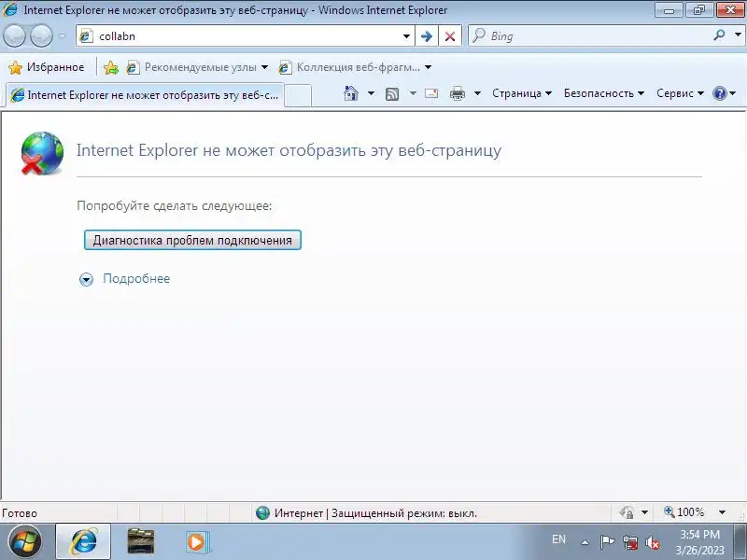Click the Интернет security zone status
This screenshot has width=747, height=560.
(x=366, y=512)
